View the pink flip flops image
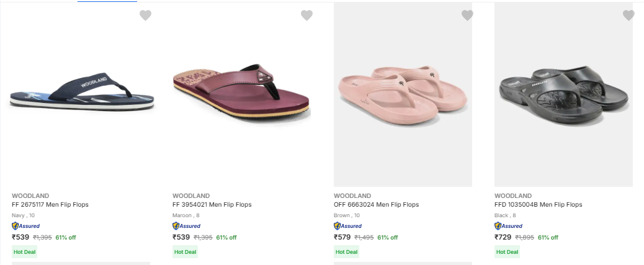The width and height of the screenshot is (644, 265). pos(403,93)
